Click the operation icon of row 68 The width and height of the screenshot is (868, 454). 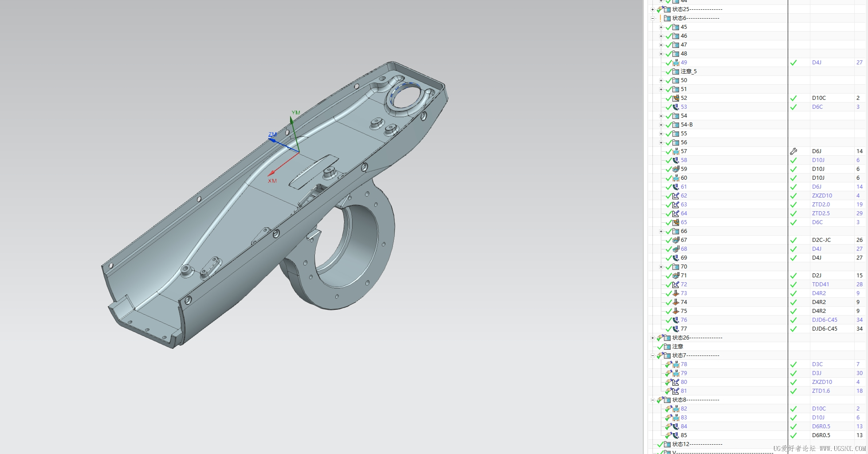pos(676,249)
